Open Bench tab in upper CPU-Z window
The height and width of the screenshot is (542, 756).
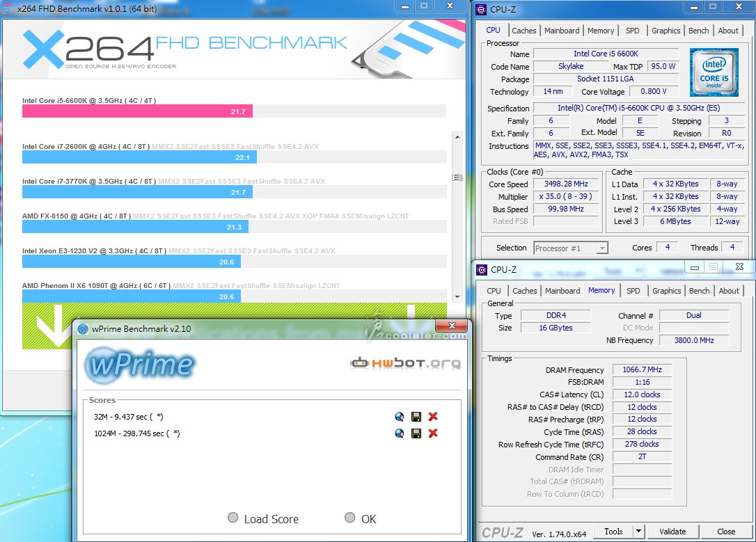[x=698, y=31]
